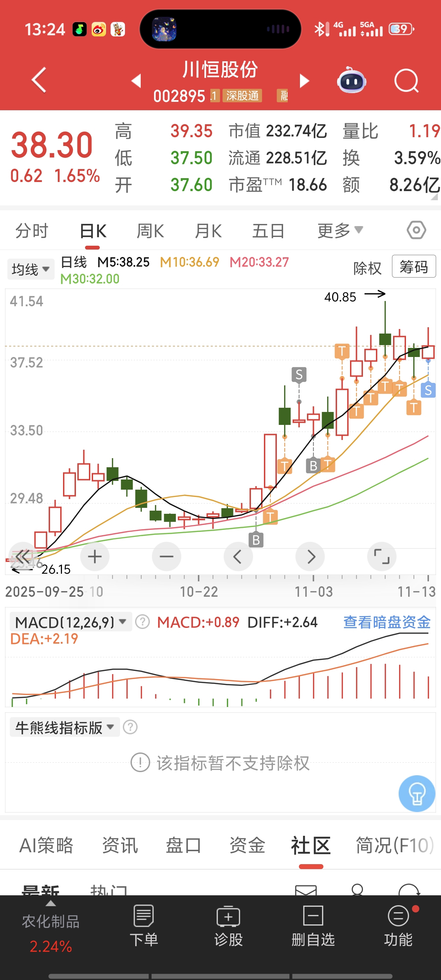441x980 pixels.
Task: Open 资金 funds tab
Action: [247, 845]
